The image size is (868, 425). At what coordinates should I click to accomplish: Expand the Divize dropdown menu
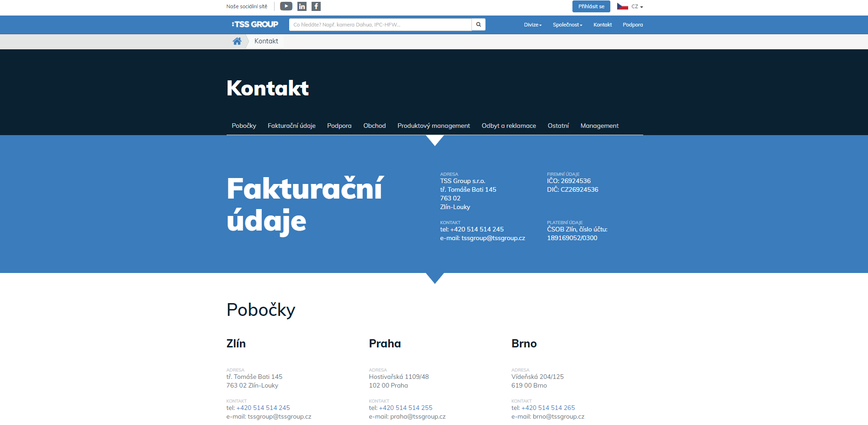pyautogui.click(x=533, y=25)
